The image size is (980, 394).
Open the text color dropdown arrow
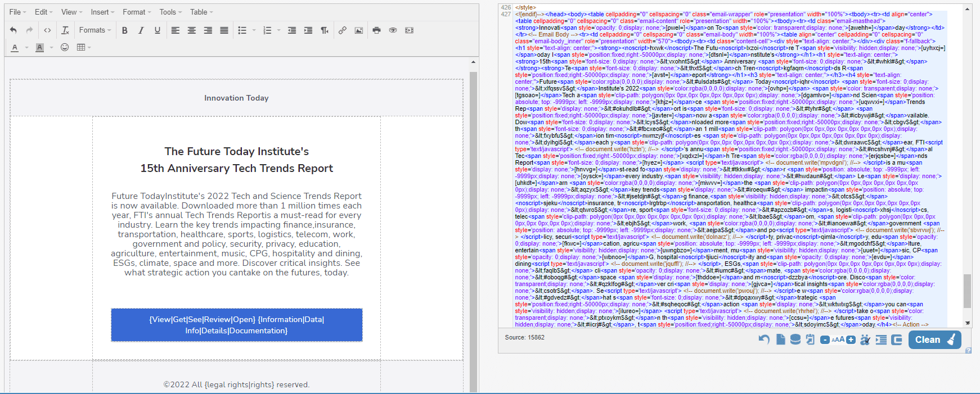pos(26,48)
